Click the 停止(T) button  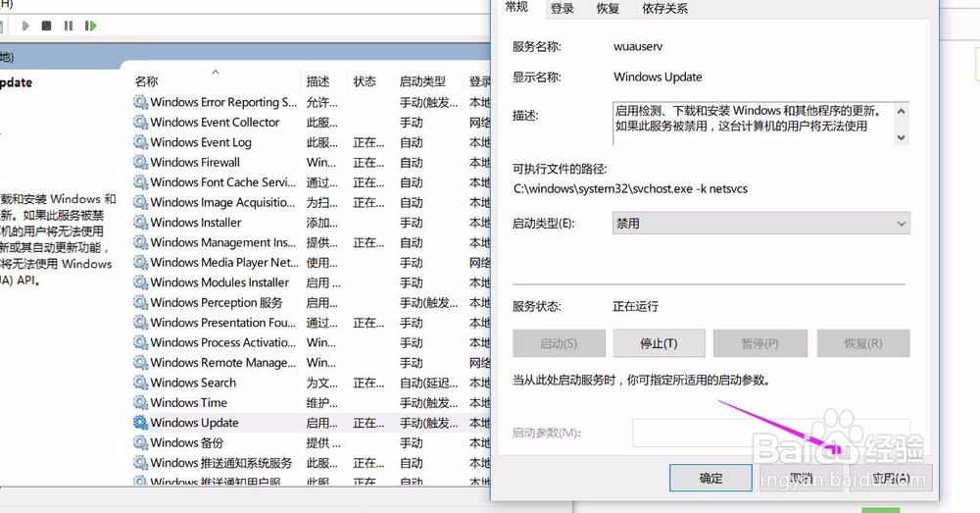pos(659,343)
